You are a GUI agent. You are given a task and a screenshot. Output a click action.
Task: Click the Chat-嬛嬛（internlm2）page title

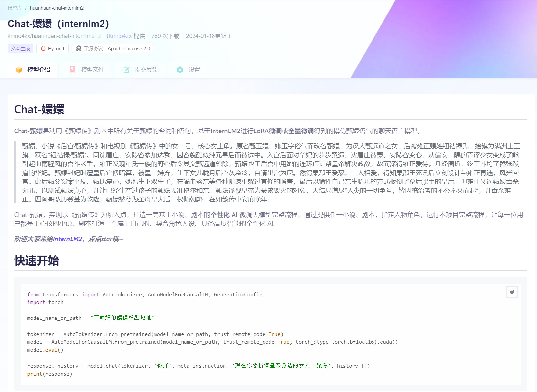[58, 24]
